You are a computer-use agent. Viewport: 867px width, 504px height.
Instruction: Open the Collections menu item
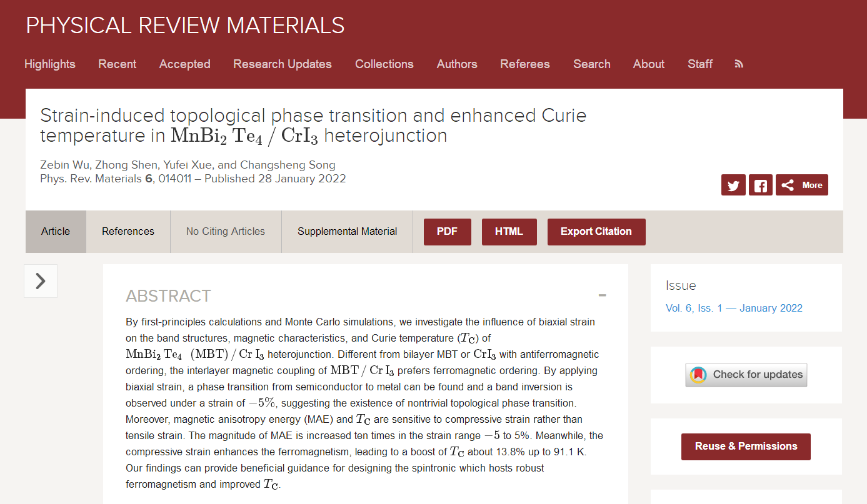pos(384,64)
